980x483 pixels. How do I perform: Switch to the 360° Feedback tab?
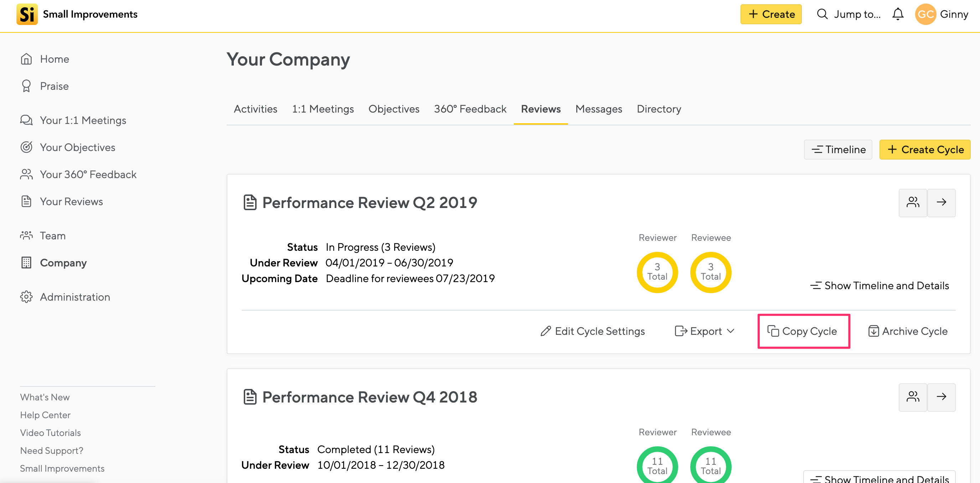tap(470, 109)
